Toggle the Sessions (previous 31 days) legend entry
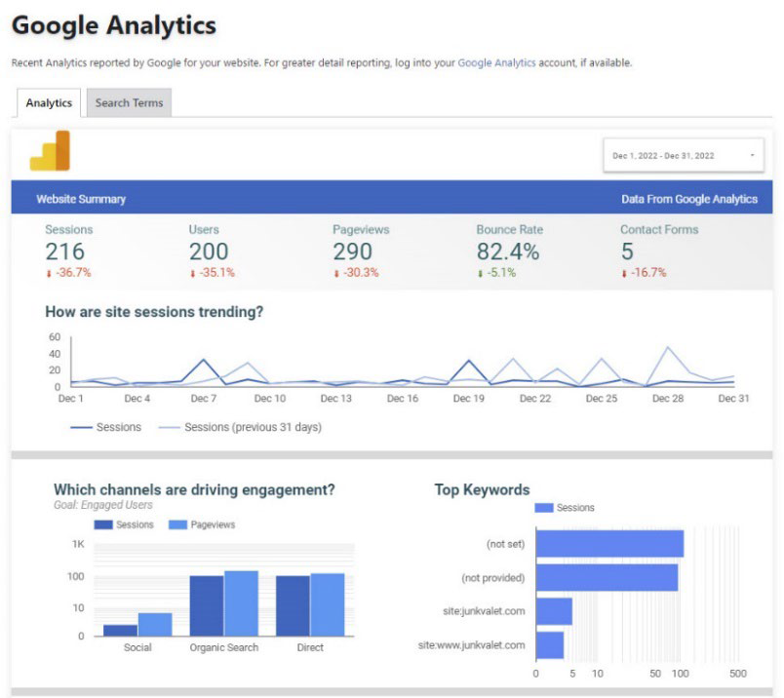Image resolution: width=784 pixels, height=698 pixels. tap(240, 428)
